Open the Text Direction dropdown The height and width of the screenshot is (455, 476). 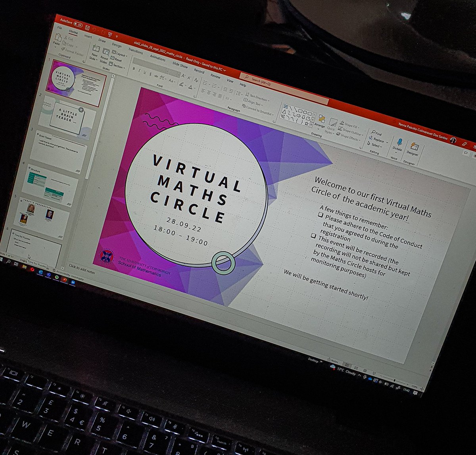(x=257, y=97)
